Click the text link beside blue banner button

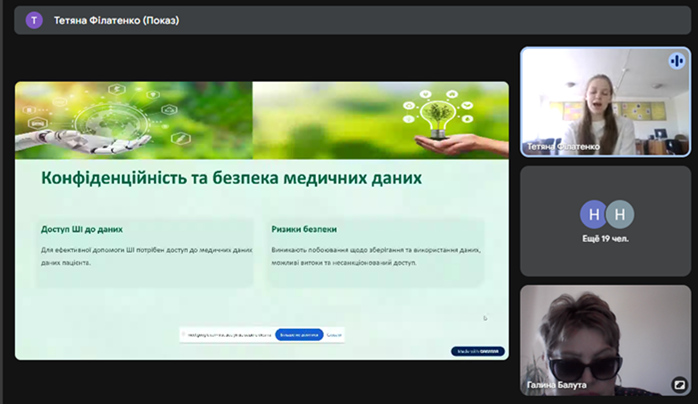[x=334, y=335]
